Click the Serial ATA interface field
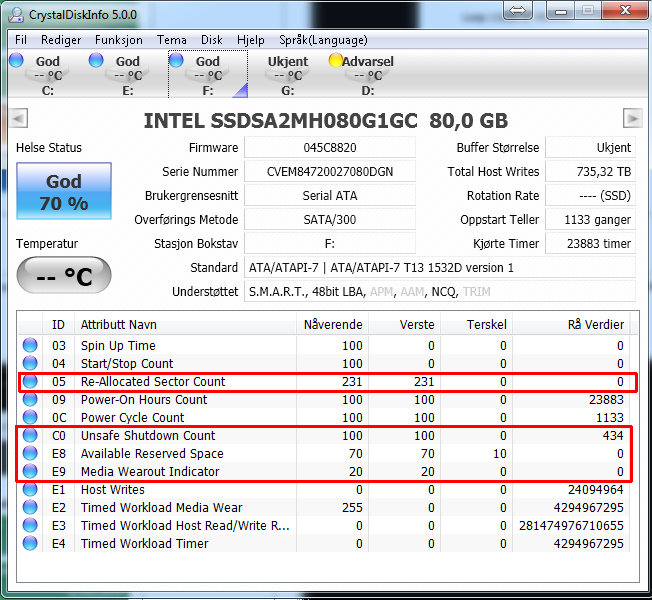 click(x=330, y=195)
